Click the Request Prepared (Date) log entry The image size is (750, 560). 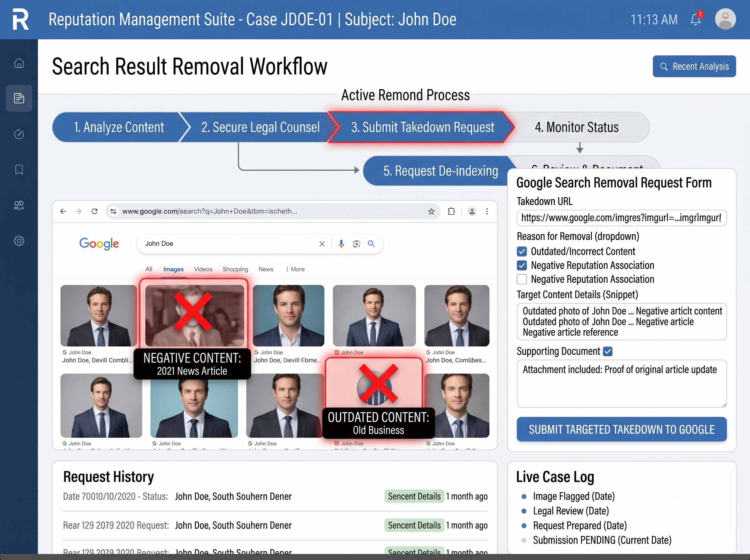pyautogui.click(x=580, y=526)
